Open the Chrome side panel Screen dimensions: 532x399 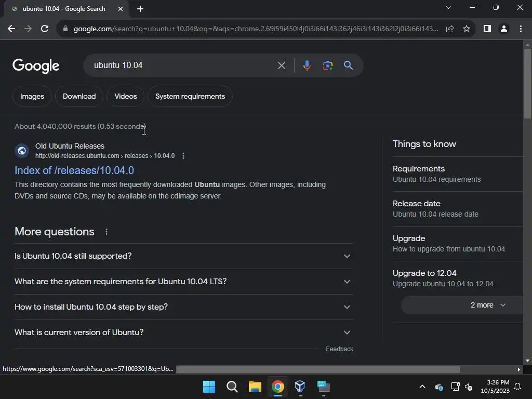[x=487, y=29]
